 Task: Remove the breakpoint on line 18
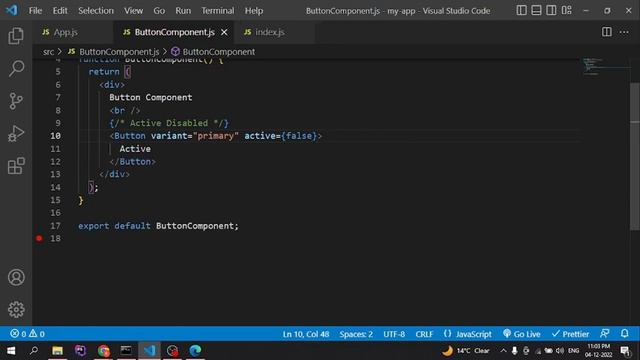pos(39,238)
